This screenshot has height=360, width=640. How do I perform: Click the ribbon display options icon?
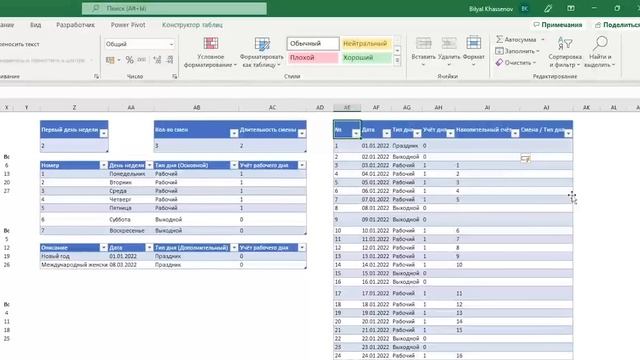[571, 8]
